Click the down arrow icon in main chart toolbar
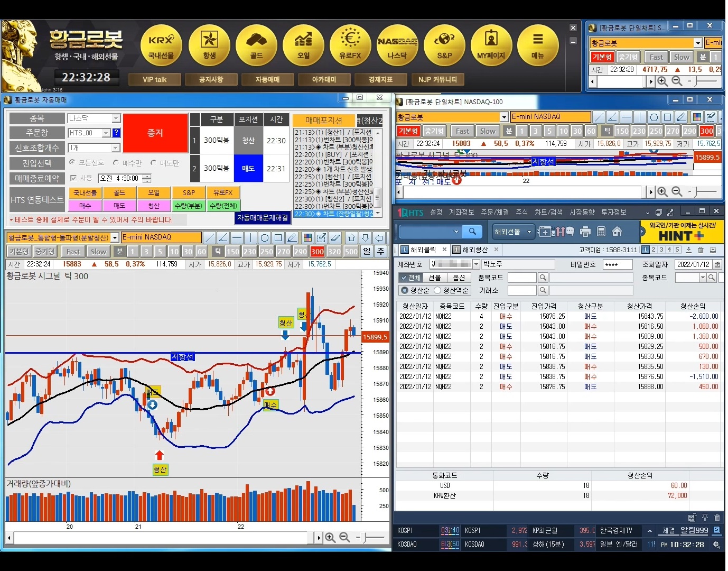 [x=365, y=237]
